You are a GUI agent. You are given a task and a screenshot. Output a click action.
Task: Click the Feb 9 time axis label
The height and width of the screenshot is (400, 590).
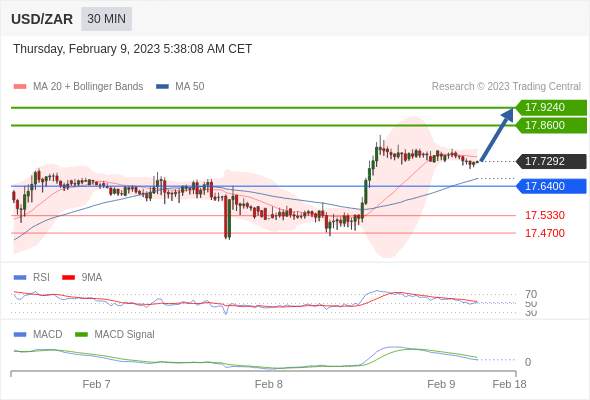[441, 384]
